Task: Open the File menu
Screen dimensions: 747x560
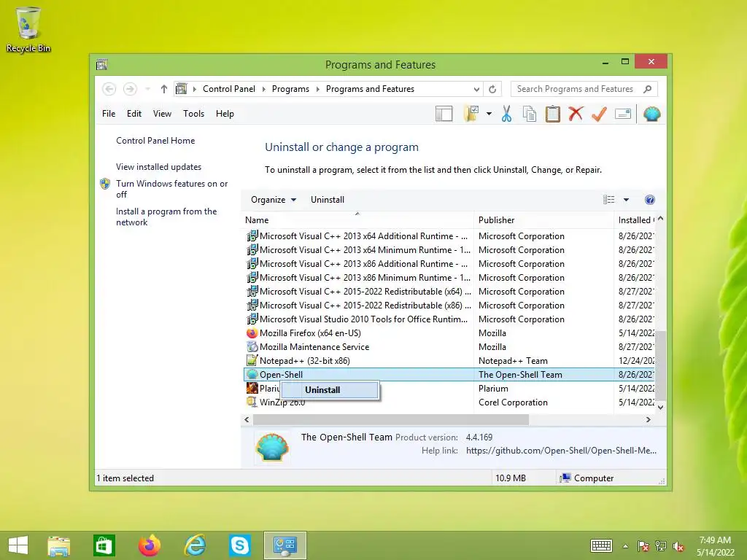Action: coord(109,114)
